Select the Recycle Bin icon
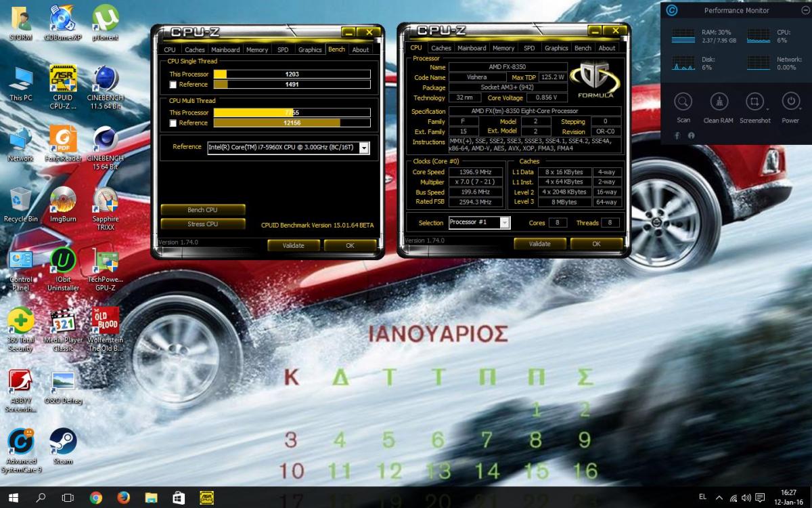Viewport: 812px width, 508px height. pyautogui.click(x=21, y=205)
